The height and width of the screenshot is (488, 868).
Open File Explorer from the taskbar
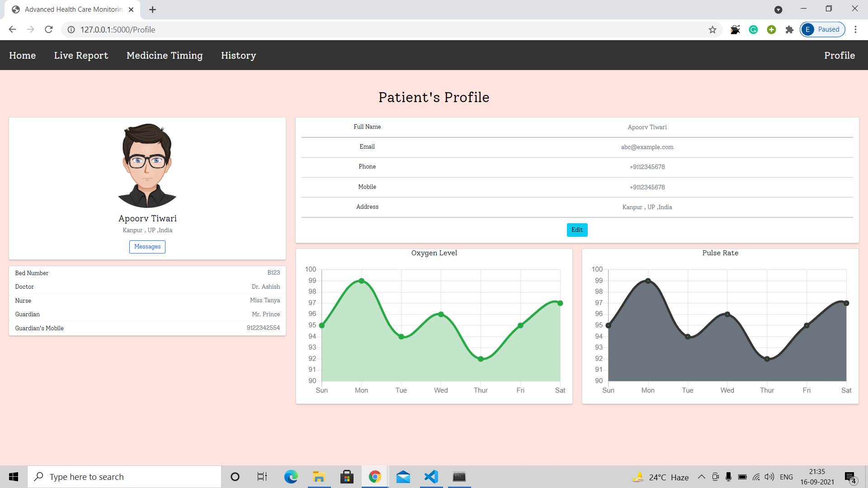tap(319, 477)
